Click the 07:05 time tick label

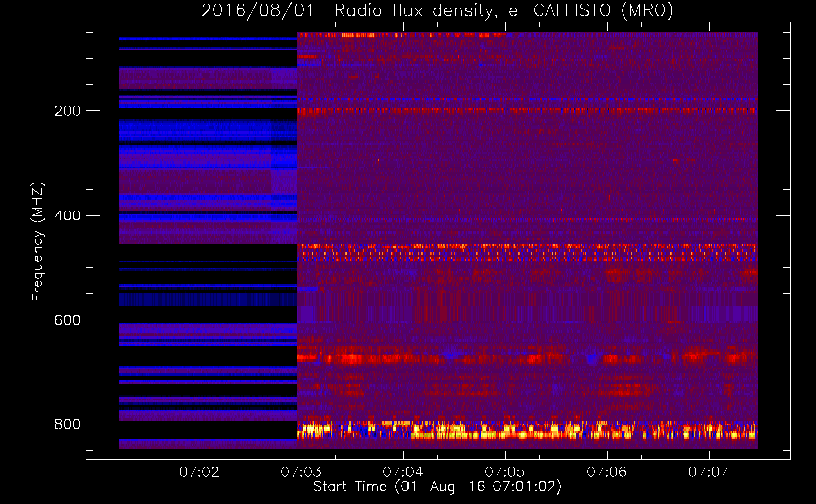click(505, 472)
